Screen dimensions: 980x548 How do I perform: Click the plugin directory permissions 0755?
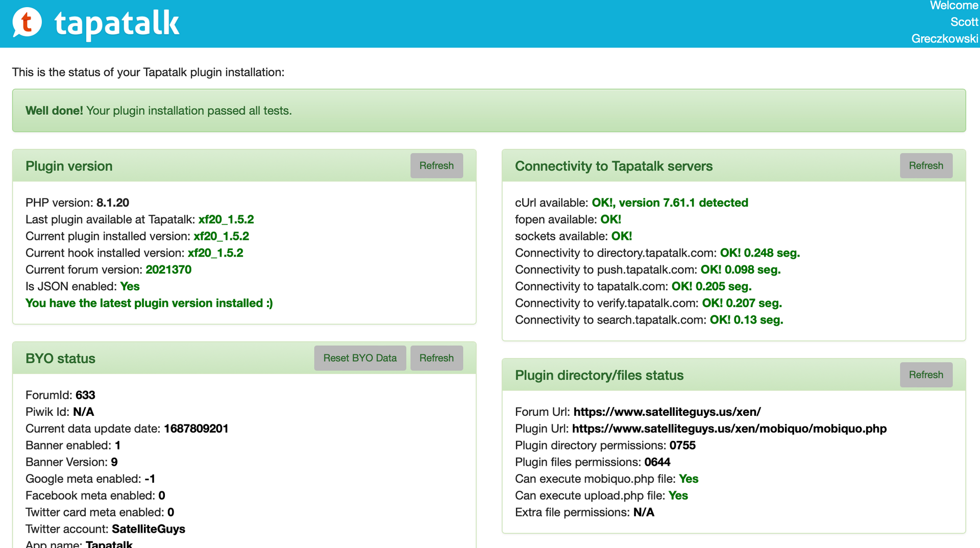(x=682, y=445)
